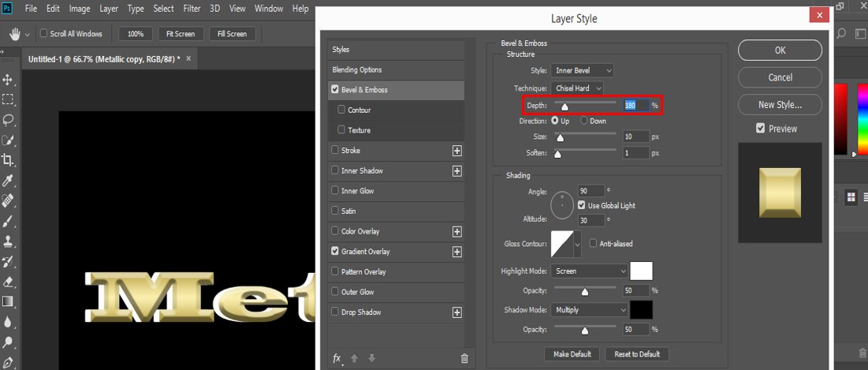Viewport: 868px width, 370px height.
Task: Open the black Shadow color swatch
Action: [641, 309]
